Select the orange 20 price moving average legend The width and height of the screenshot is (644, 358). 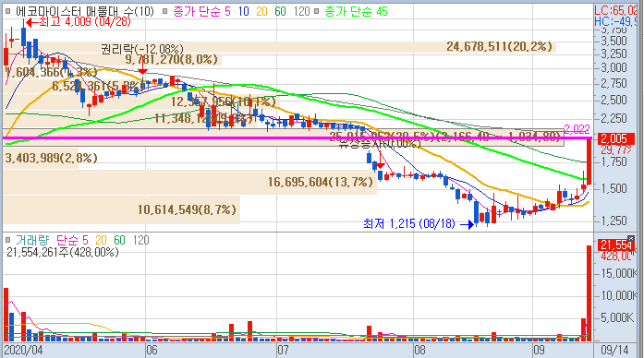261,11
